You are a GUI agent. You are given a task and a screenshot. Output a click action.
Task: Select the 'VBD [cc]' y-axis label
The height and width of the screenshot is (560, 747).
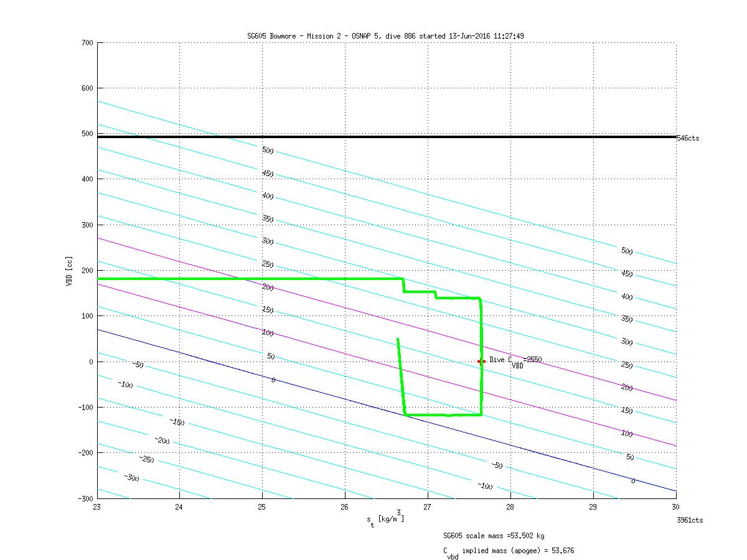pyautogui.click(x=70, y=271)
